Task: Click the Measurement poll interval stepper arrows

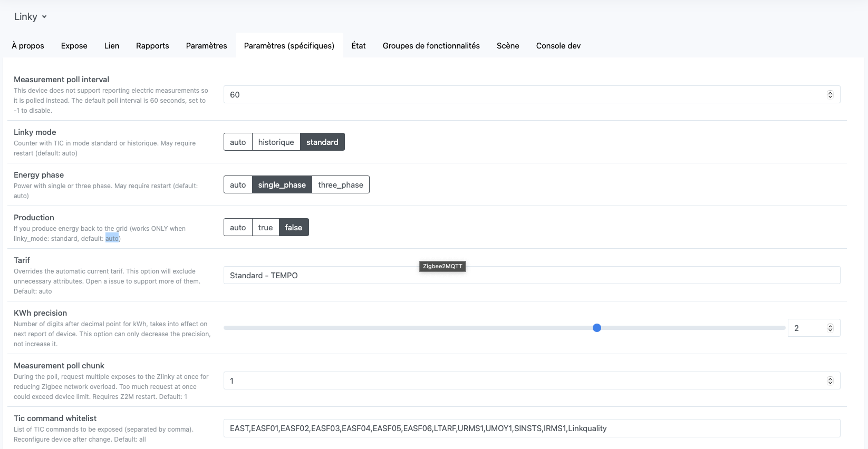Action: point(830,95)
